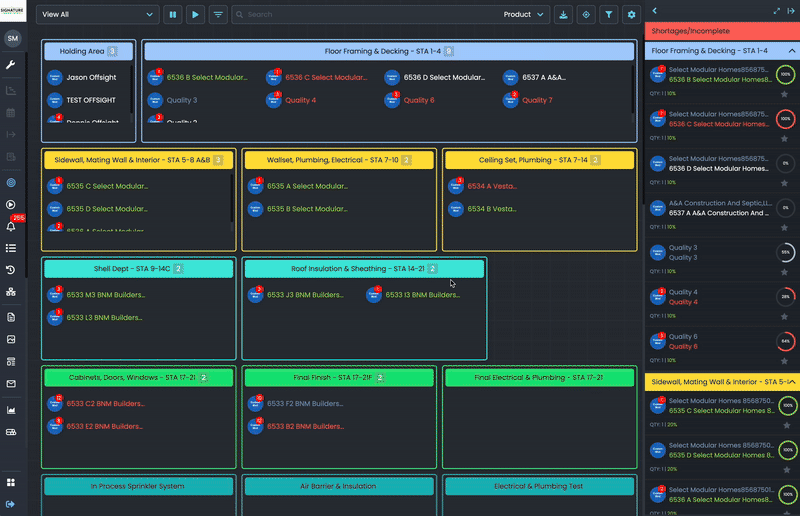Star the 6537 A A&A Construction item

[x=784, y=227]
